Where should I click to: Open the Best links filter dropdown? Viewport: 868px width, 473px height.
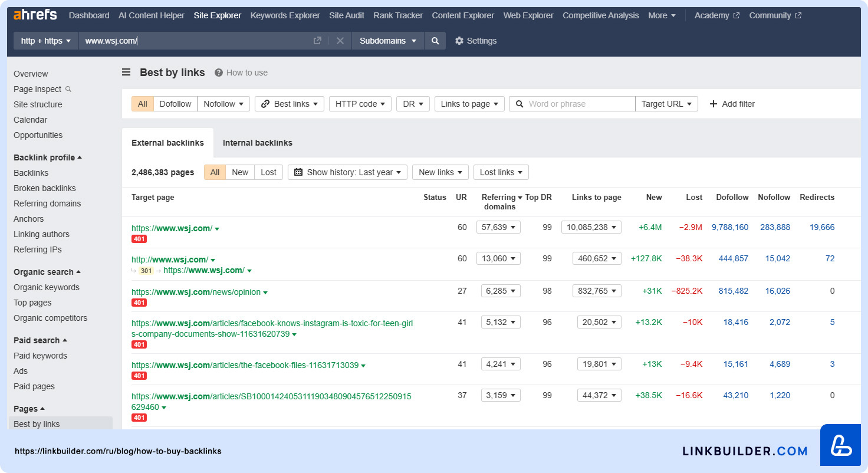290,104
